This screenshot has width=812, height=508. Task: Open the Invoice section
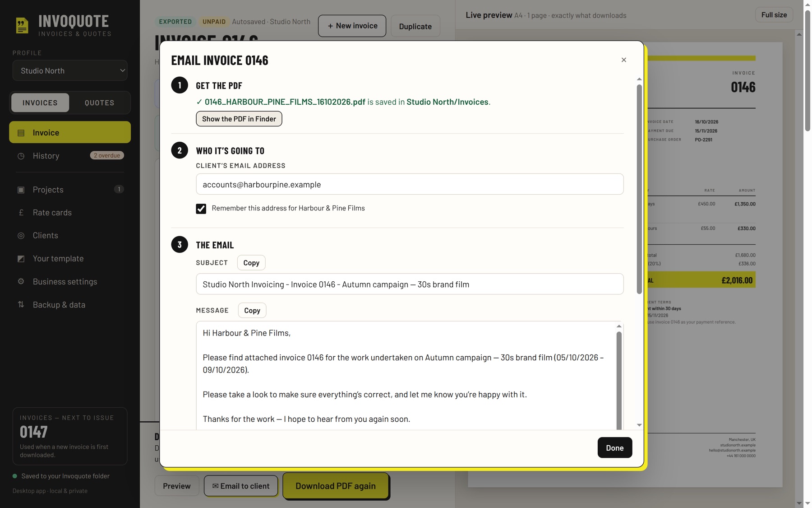pyautogui.click(x=70, y=132)
